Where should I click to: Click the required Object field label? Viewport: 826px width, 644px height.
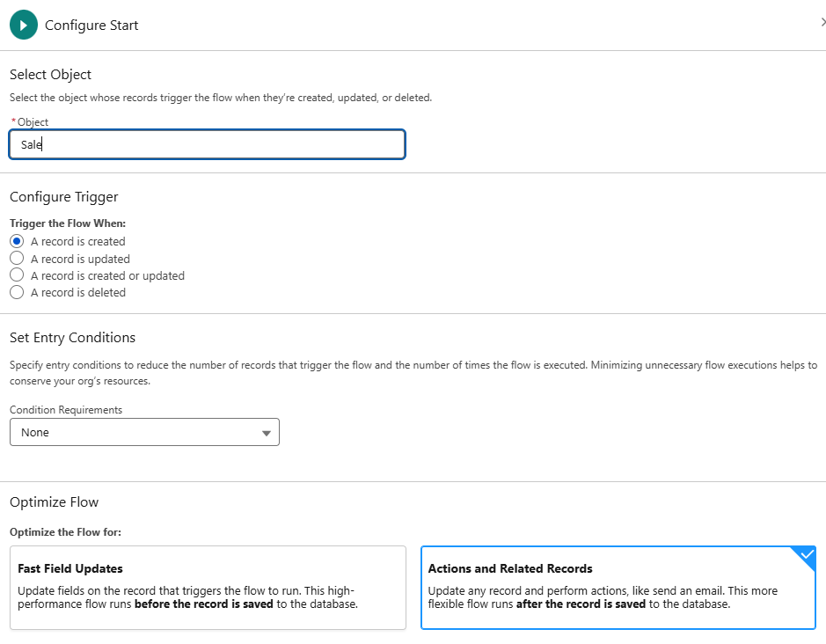tap(30, 122)
